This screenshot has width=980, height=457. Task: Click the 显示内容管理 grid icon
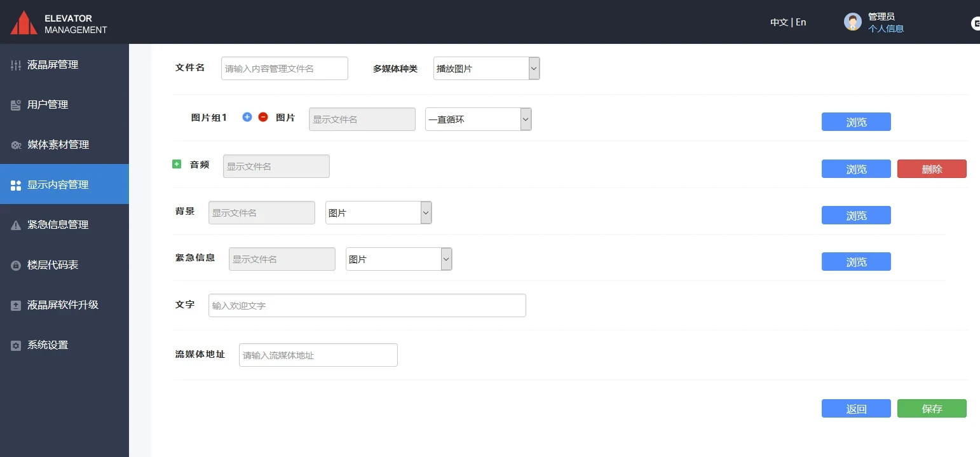tap(16, 185)
